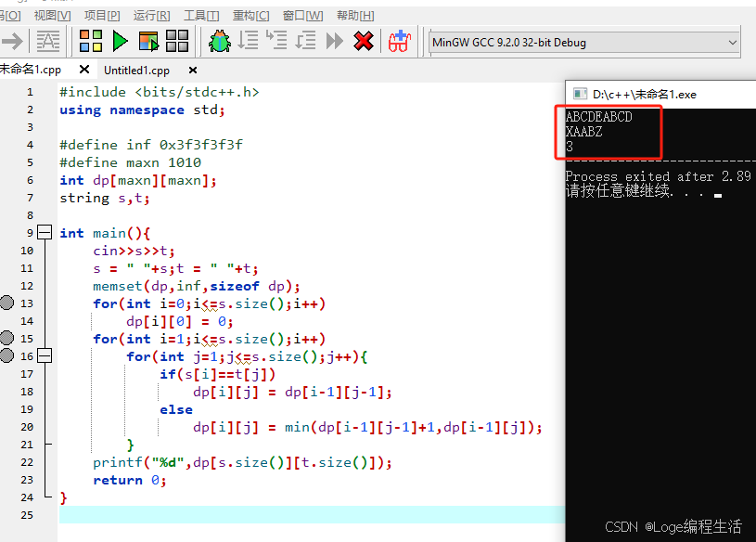Image resolution: width=756 pixels, height=542 pixels.
Task: Open the 帮助[H] menu
Action: (355, 16)
